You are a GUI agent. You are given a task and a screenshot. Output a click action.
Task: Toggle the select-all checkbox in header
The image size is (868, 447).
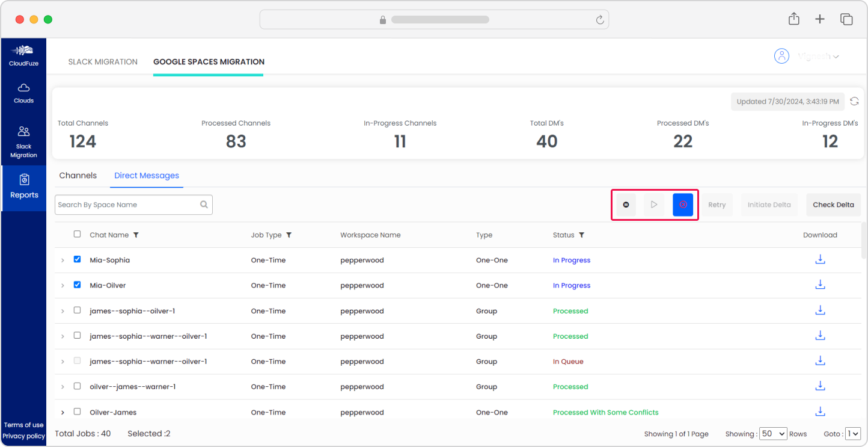tap(77, 234)
